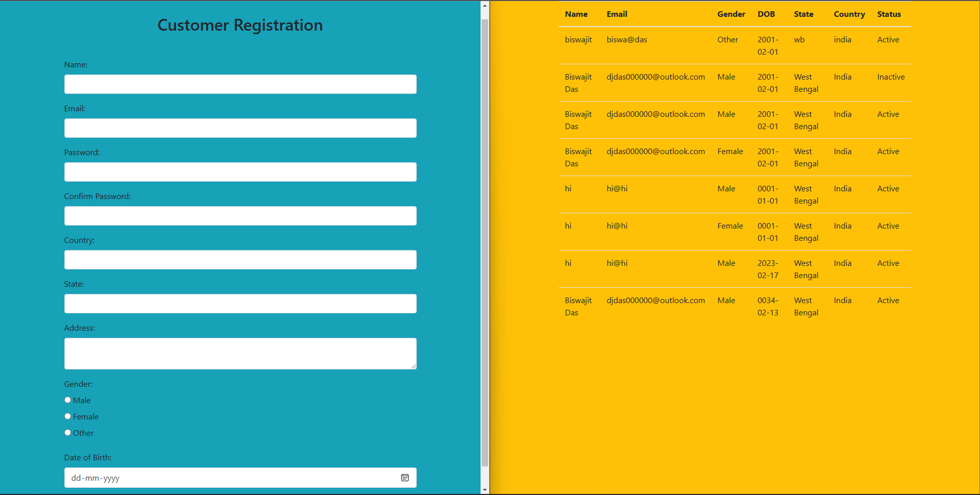Click the address textarea resize handle
The width and height of the screenshot is (980, 495).
(x=413, y=366)
